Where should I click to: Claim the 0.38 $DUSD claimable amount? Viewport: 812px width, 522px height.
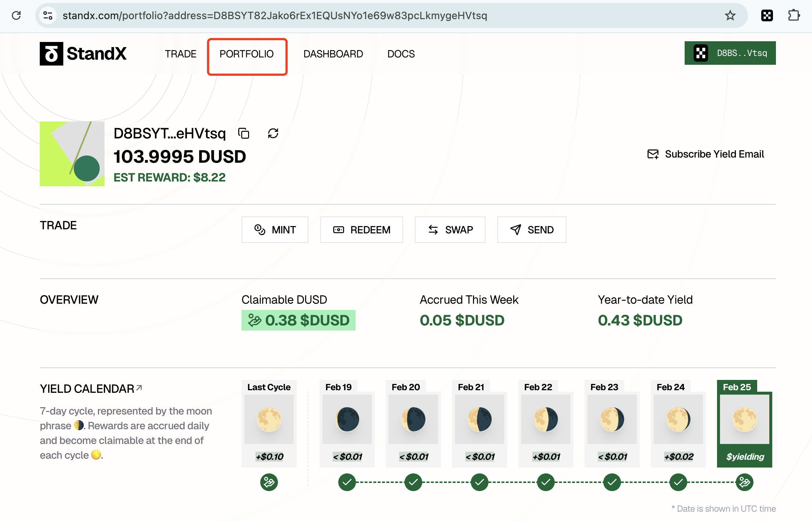click(299, 320)
